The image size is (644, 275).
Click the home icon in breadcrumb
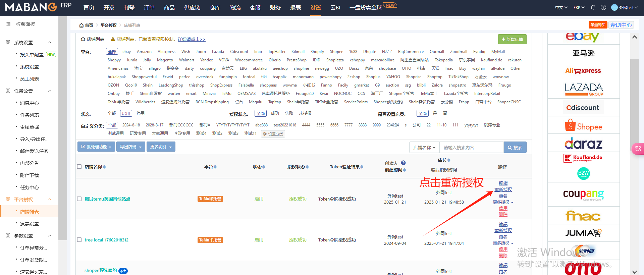[81, 25]
